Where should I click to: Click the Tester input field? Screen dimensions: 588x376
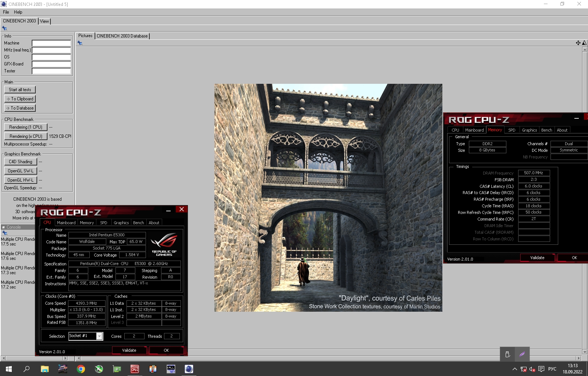51,71
